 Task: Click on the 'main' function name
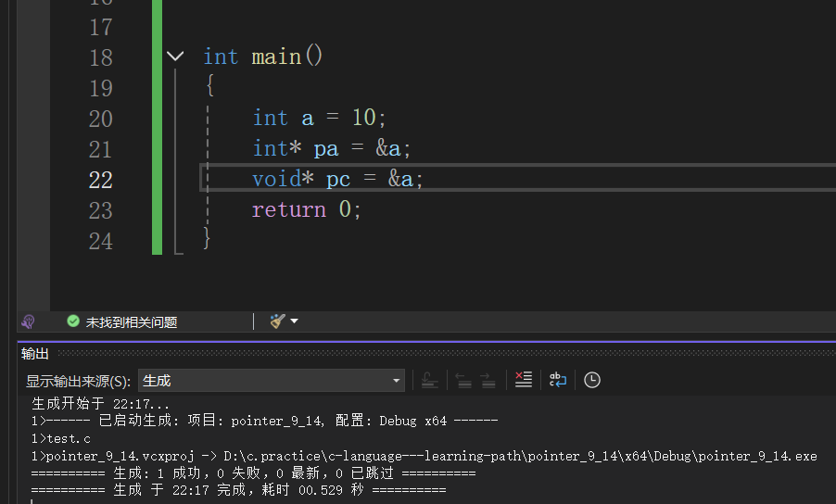click(276, 57)
